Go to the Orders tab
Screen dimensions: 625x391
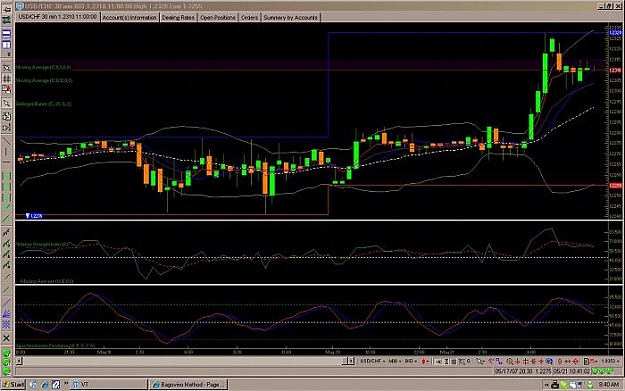(249, 18)
